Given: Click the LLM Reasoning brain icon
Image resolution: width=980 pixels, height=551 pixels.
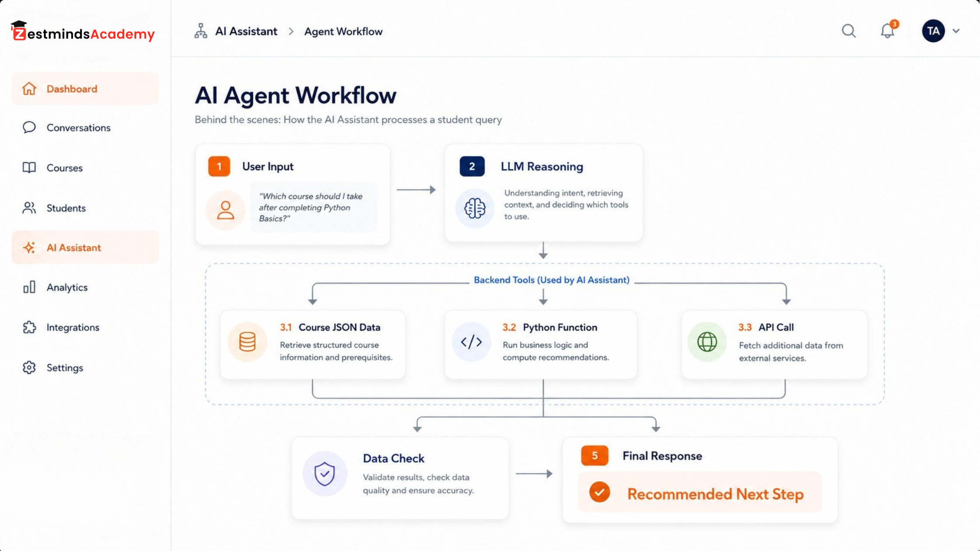Looking at the screenshot, I should 475,208.
